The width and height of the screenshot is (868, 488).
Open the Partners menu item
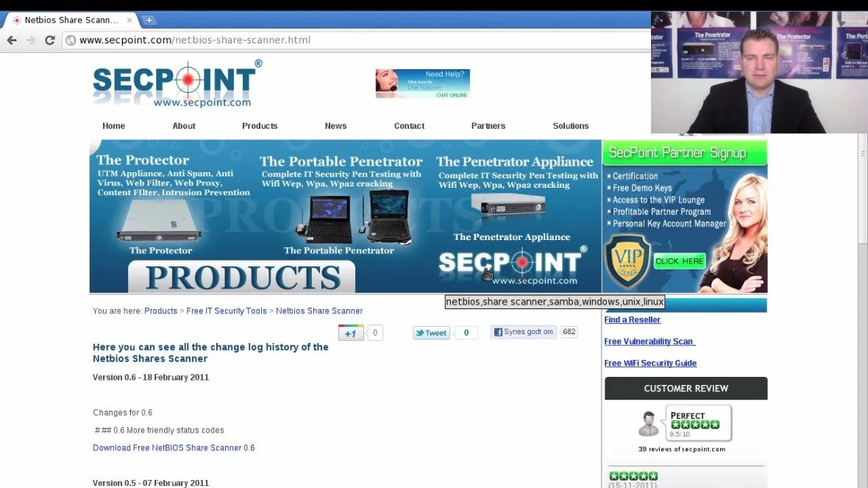point(488,126)
